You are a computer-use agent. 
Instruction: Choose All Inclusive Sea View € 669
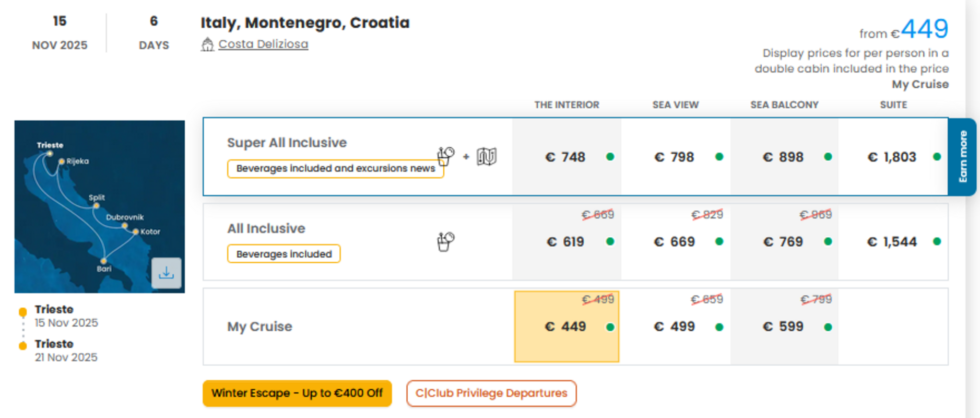[x=676, y=242]
